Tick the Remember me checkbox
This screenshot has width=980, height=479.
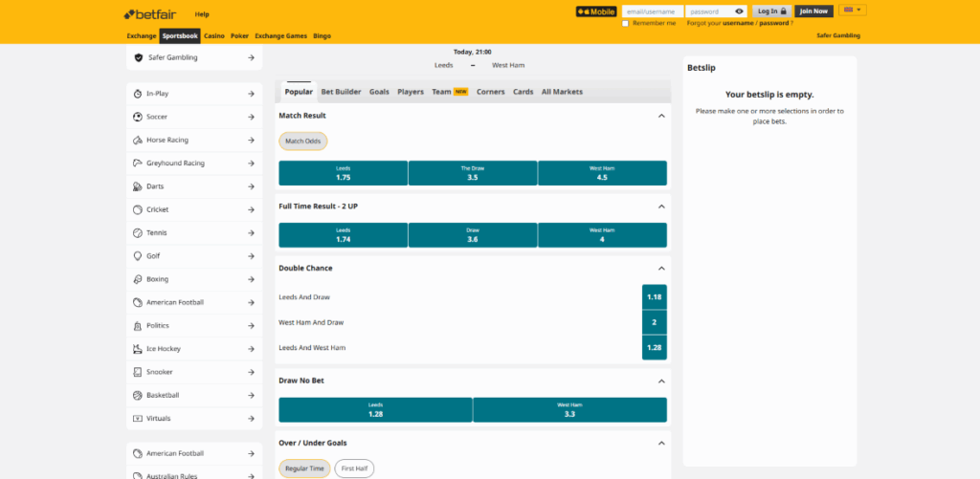626,23
